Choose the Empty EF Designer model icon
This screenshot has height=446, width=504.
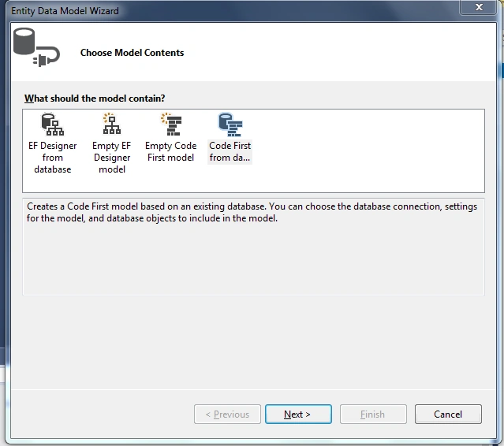[x=112, y=124]
